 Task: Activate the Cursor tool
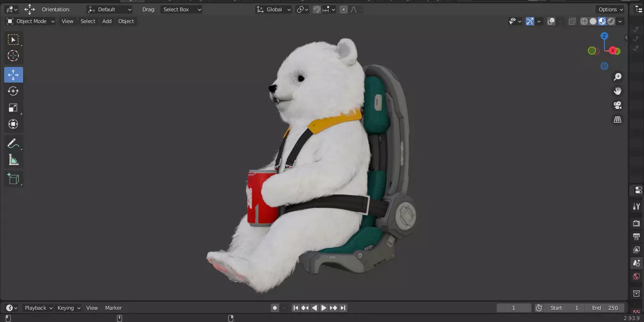[13, 56]
